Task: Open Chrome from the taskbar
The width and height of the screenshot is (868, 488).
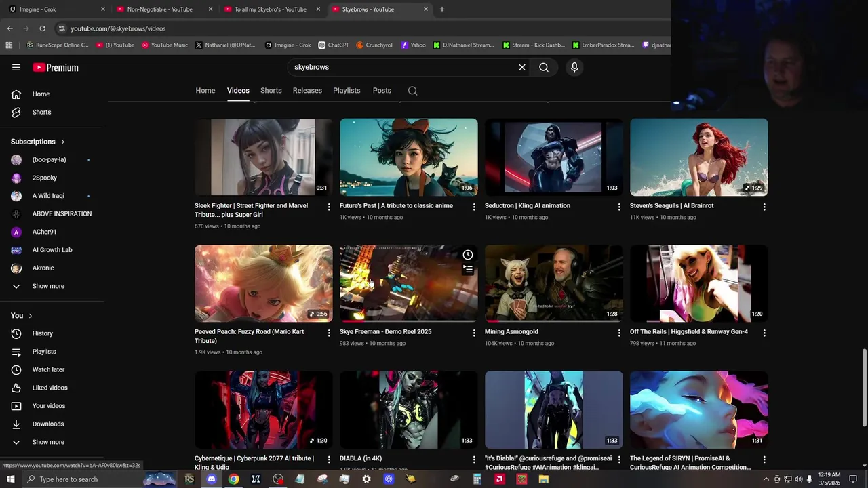Action: (233, 479)
